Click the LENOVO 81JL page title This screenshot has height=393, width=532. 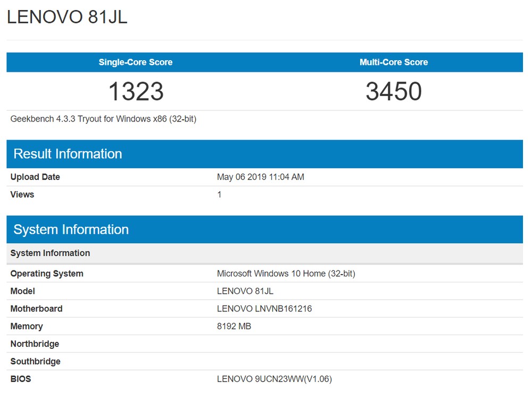point(67,17)
